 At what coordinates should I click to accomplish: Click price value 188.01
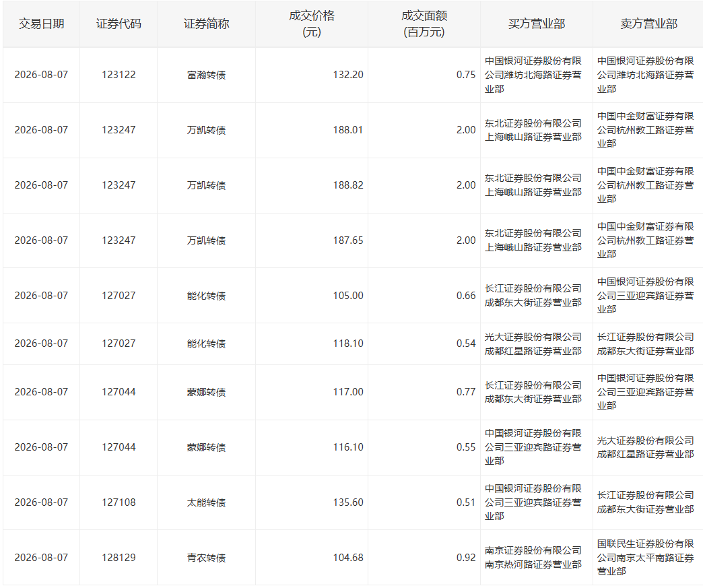click(348, 130)
